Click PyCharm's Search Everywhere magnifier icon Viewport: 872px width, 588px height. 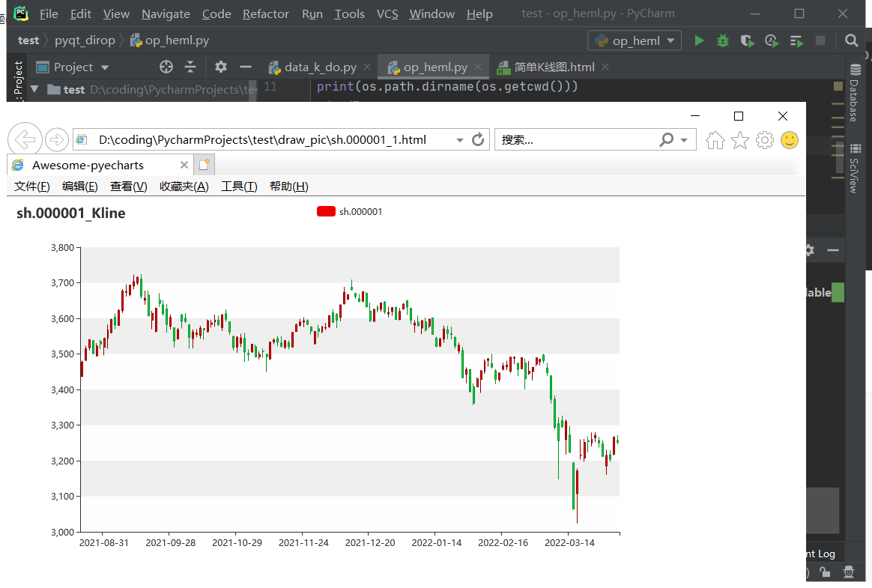pos(851,40)
